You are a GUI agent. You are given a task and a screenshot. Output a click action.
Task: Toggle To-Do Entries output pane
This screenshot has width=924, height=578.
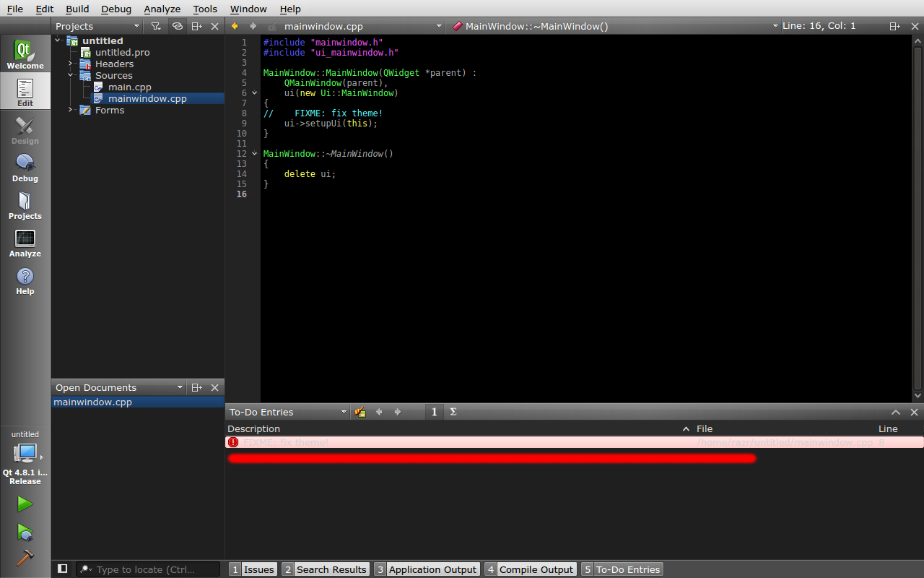click(x=622, y=569)
